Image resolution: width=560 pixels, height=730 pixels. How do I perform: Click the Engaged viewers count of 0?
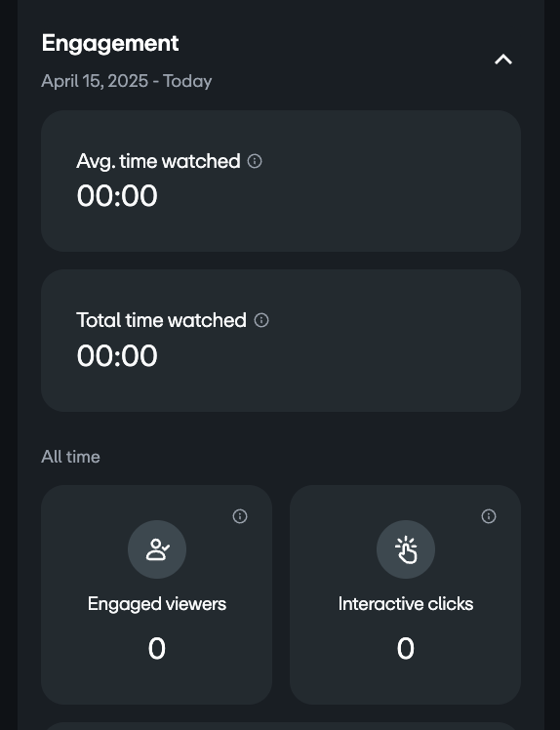coord(157,648)
